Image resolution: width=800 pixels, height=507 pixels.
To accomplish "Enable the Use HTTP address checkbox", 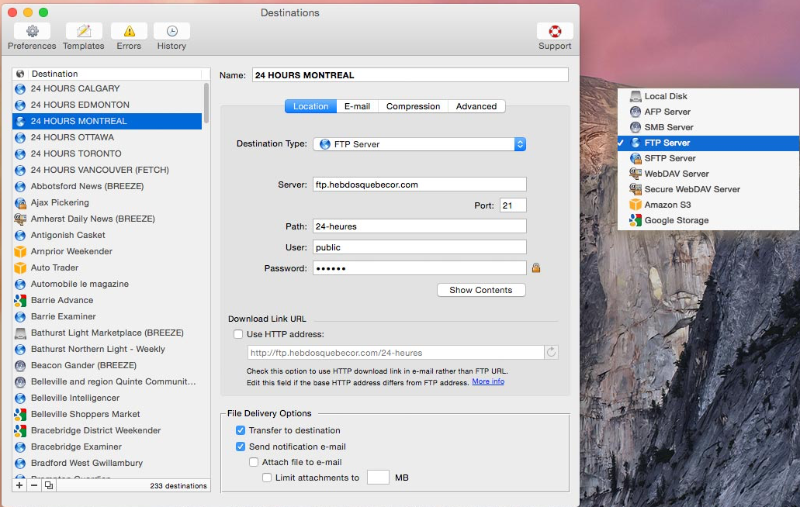I will point(238,334).
